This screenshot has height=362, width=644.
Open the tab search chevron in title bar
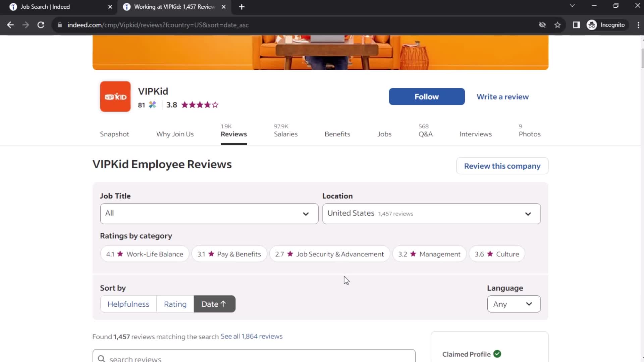pyautogui.click(x=572, y=6)
